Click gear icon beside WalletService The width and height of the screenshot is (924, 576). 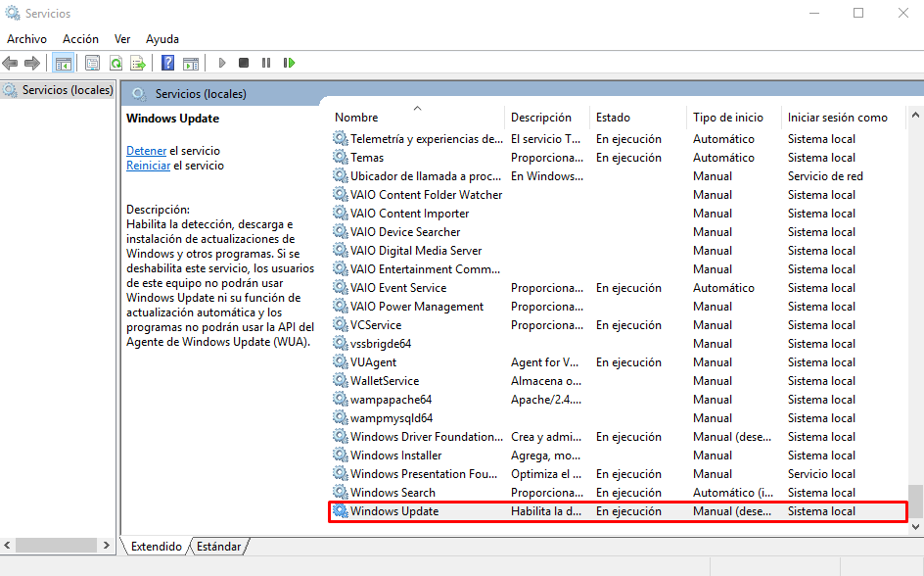click(340, 380)
